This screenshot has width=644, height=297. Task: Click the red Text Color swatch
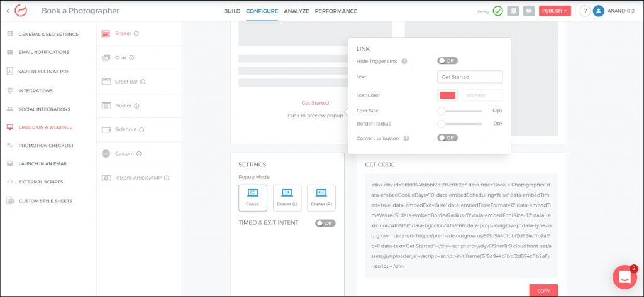[447, 95]
